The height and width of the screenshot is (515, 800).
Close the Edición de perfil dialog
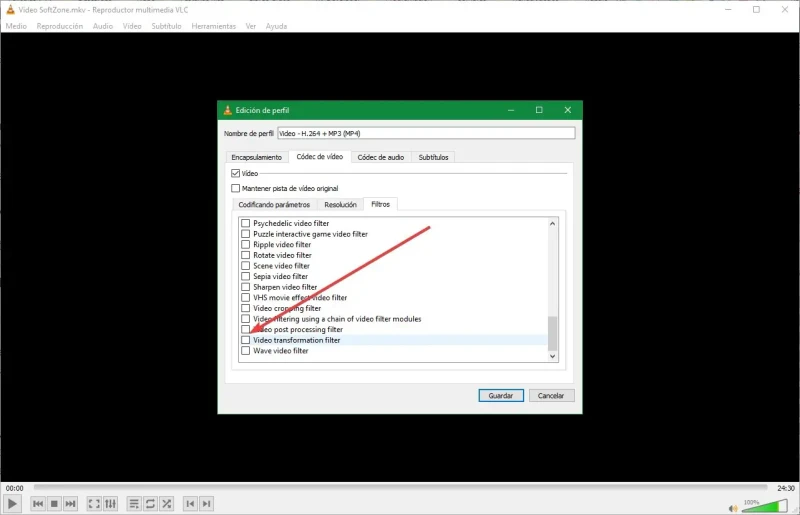567,110
